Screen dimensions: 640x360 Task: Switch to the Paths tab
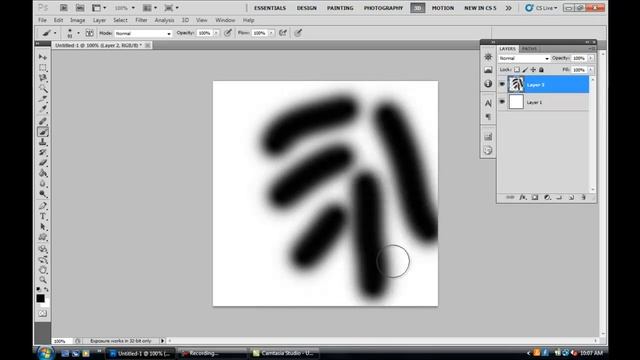tap(529, 49)
